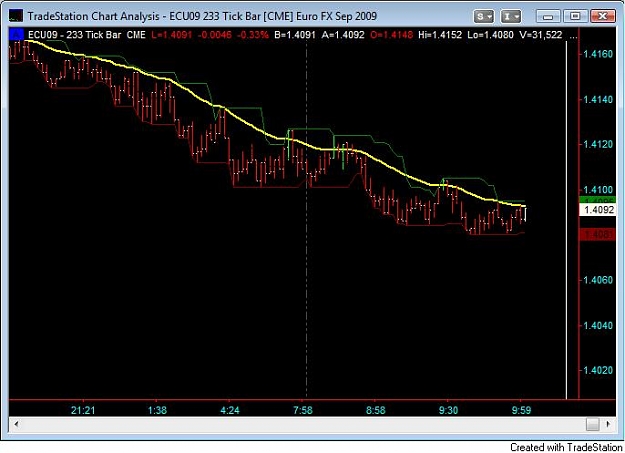Image resolution: width=625 pixels, height=453 pixels.
Task: Close the chart analysis window
Action: (x=602, y=16)
